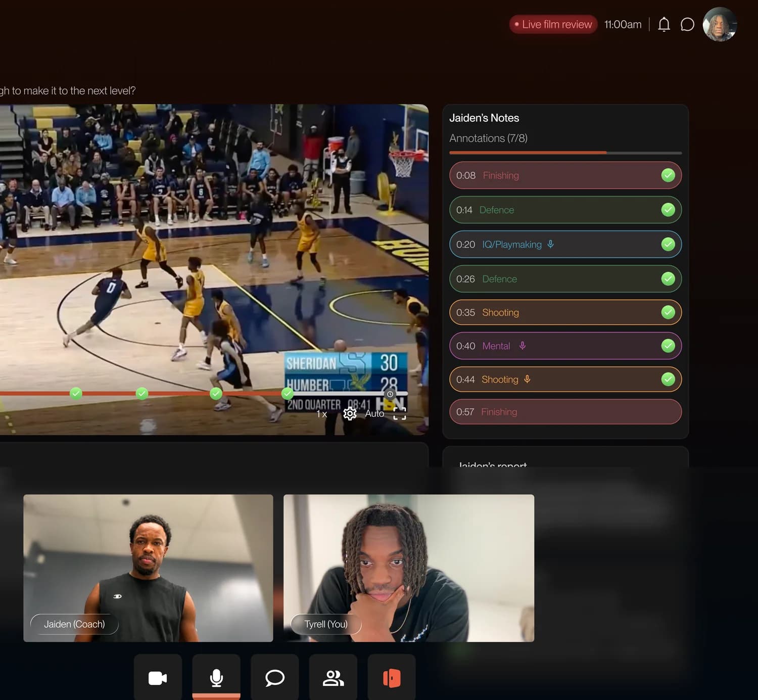Viewport: 758px width, 700px height.
Task: Click the second green timeline marker
Action: coord(142,393)
